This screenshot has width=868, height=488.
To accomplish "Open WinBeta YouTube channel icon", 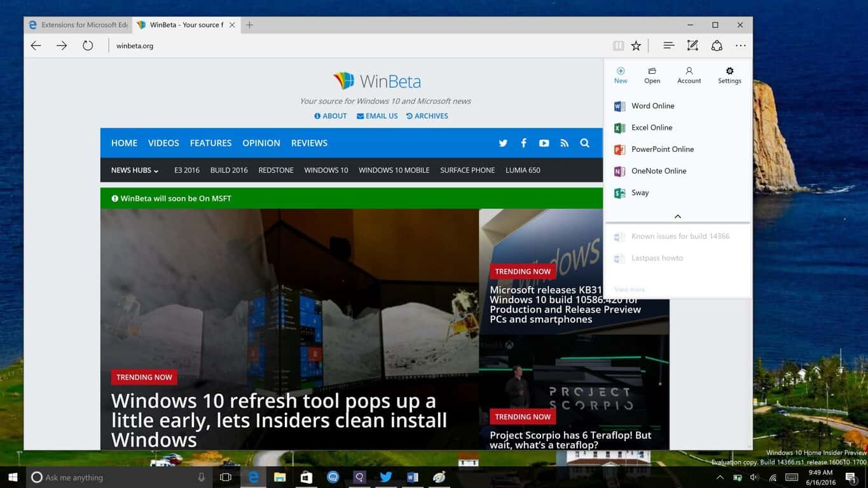I will (x=544, y=143).
